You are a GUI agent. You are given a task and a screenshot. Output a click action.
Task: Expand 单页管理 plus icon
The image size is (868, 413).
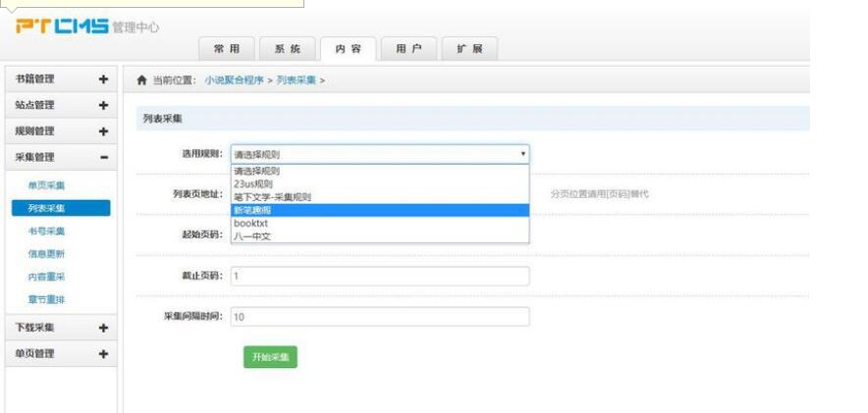pos(103,354)
